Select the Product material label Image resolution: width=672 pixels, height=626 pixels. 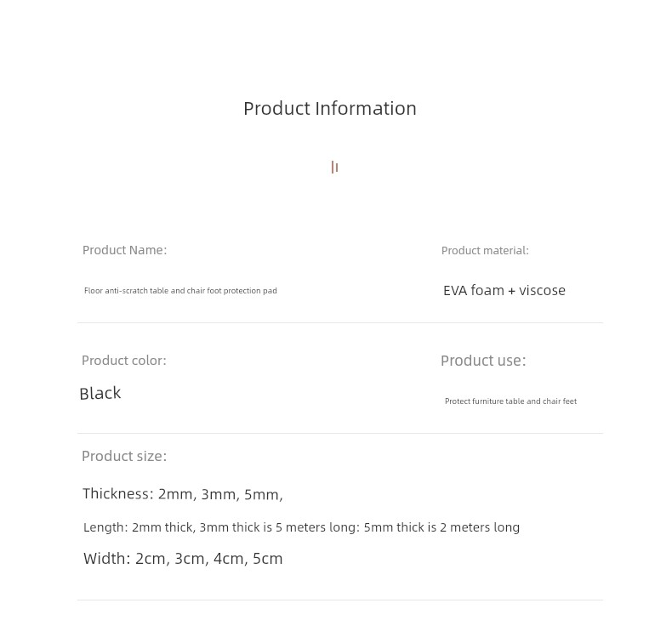[485, 251]
